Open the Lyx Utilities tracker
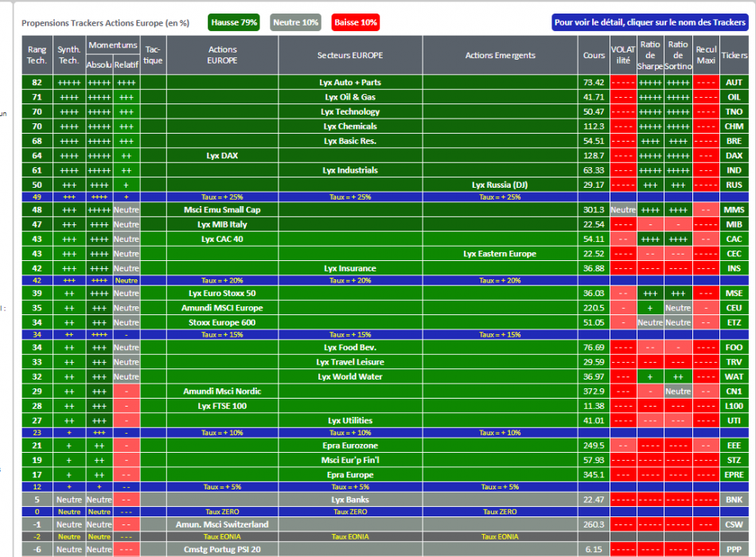 point(350,420)
